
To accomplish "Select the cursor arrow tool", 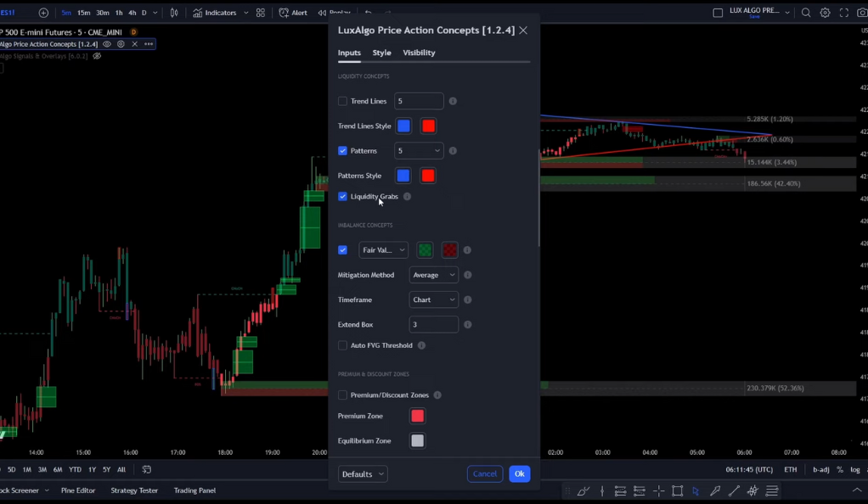I will [696, 490].
